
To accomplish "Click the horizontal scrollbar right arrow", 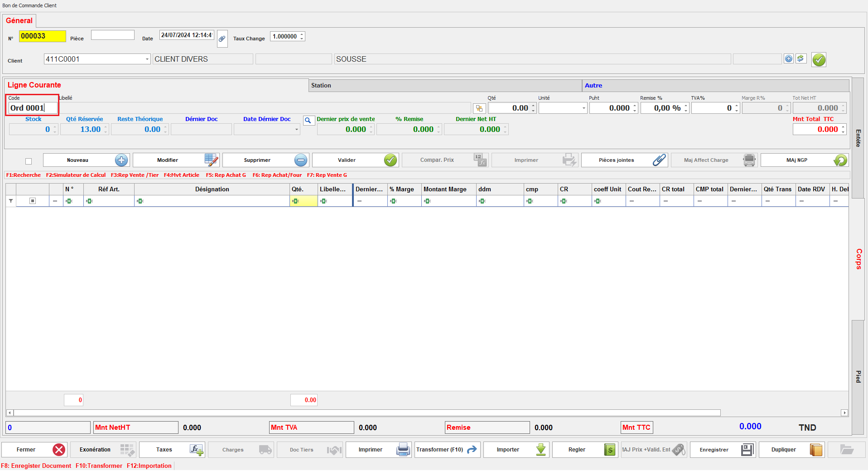I will [844, 413].
